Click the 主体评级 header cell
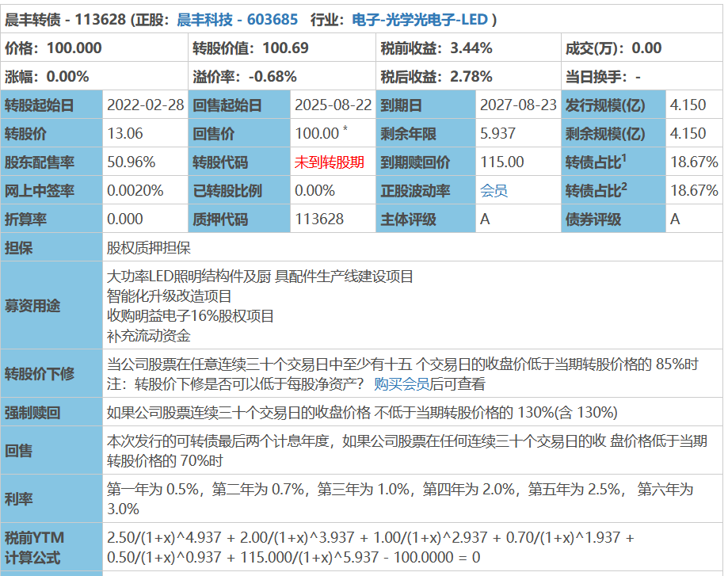Viewport: 728px width, 576px height. [x=425, y=219]
